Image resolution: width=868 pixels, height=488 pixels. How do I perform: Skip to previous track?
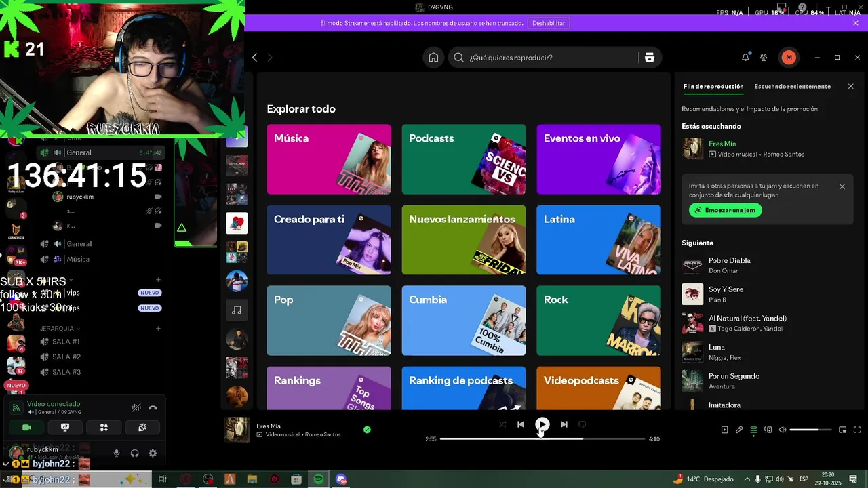pyautogui.click(x=521, y=424)
